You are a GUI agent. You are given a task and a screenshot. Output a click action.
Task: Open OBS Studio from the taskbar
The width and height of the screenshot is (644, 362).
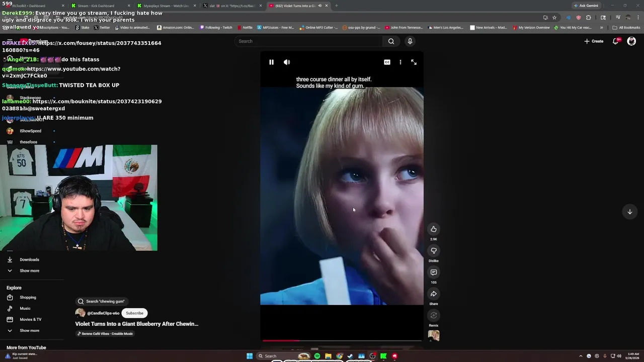click(x=372, y=356)
